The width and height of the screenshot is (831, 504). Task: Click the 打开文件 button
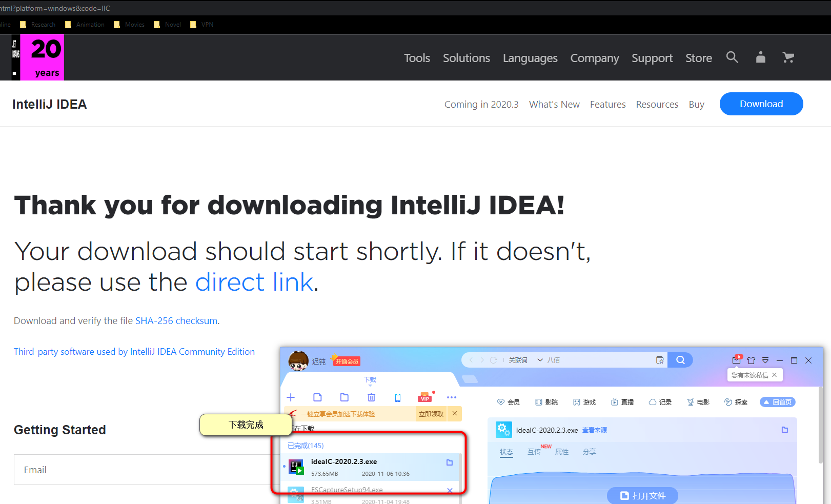point(642,495)
